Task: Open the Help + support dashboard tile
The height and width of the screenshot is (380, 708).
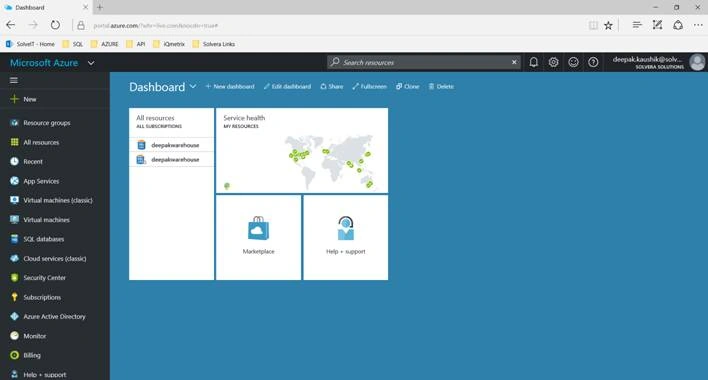Action: point(345,237)
